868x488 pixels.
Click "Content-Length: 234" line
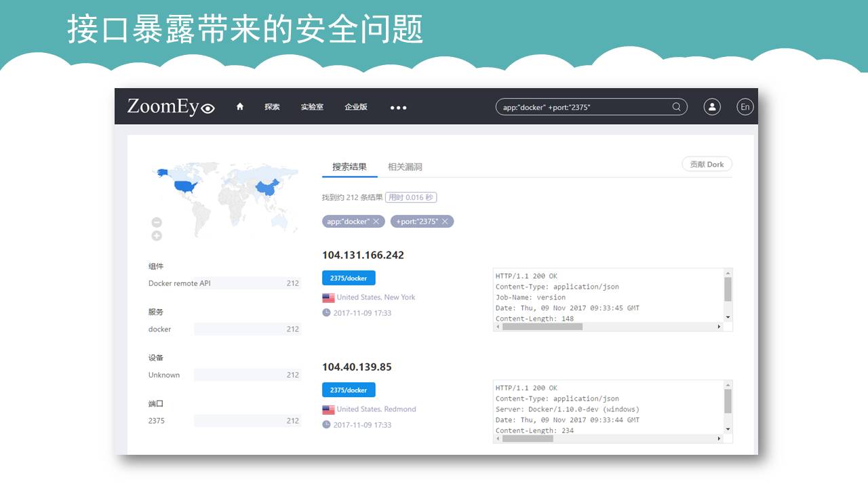click(534, 430)
